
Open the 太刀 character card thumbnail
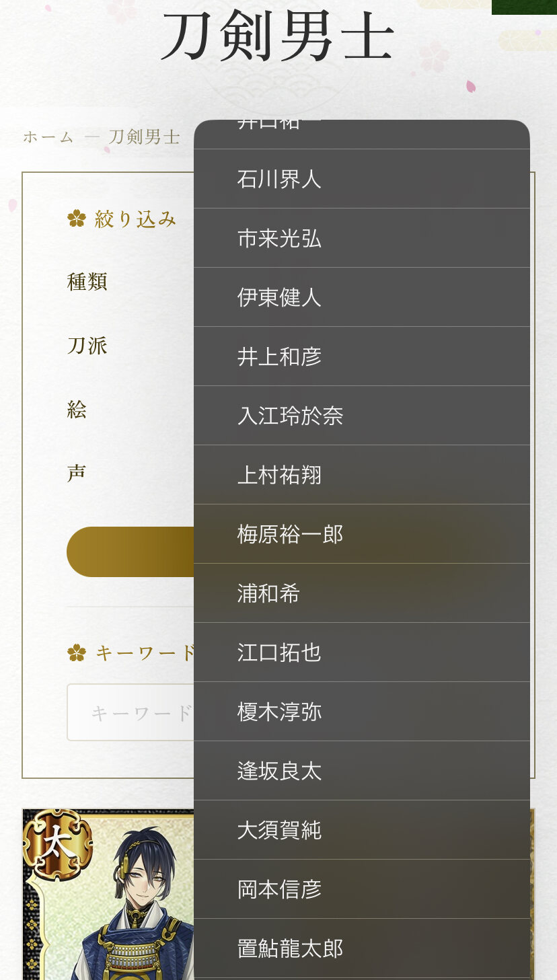tap(108, 895)
